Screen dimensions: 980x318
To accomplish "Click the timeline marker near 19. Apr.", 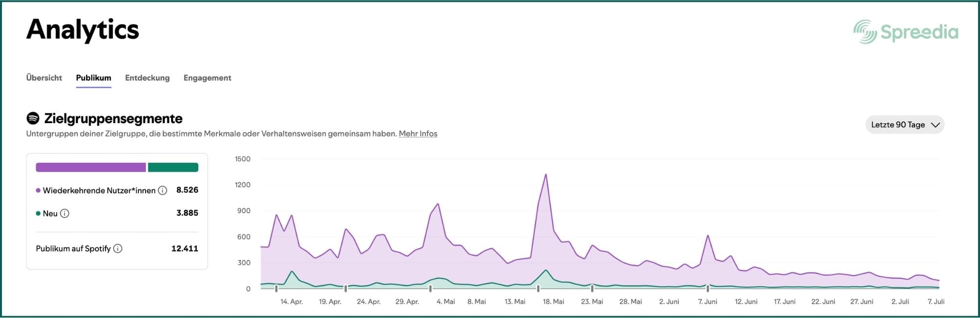I will (345, 289).
